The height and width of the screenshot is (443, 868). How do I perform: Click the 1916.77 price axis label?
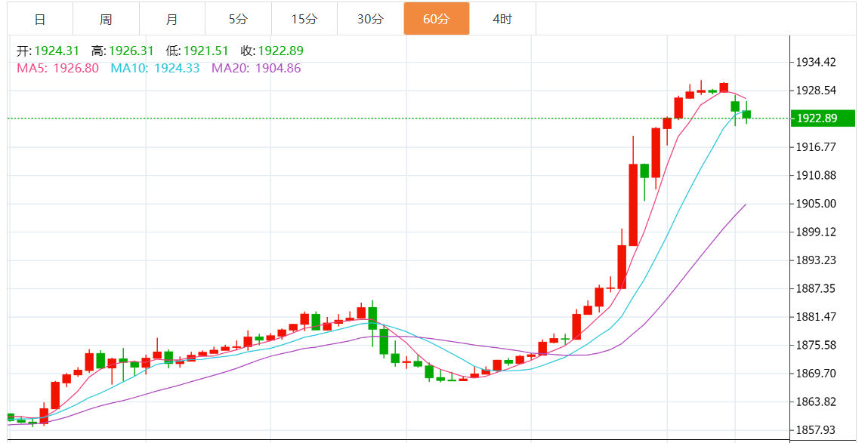[x=816, y=147]
